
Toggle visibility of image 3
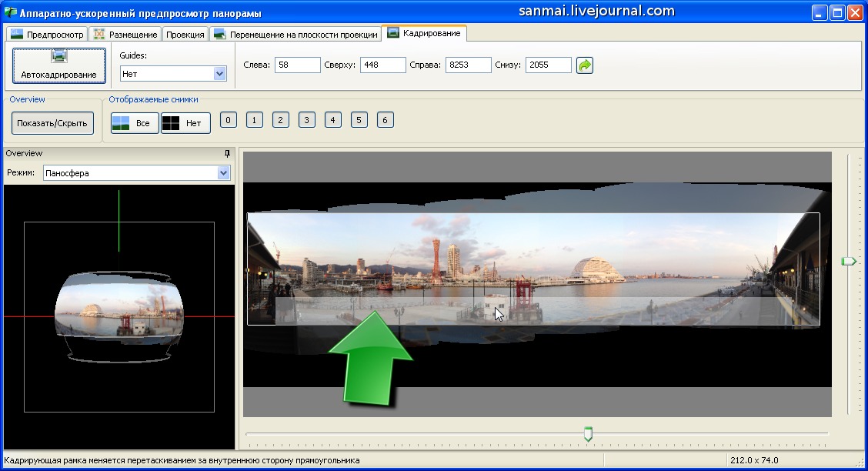306,120
